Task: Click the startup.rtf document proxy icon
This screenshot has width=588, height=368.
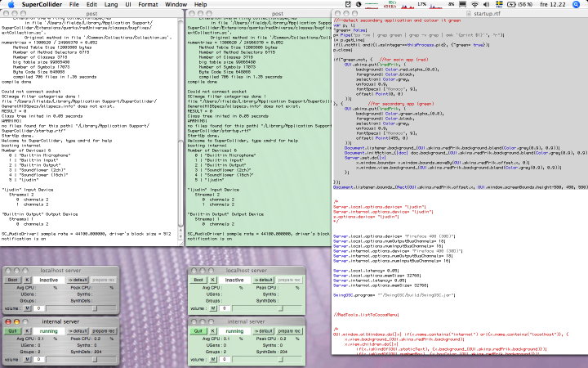Action: click(x=469, y=14)
